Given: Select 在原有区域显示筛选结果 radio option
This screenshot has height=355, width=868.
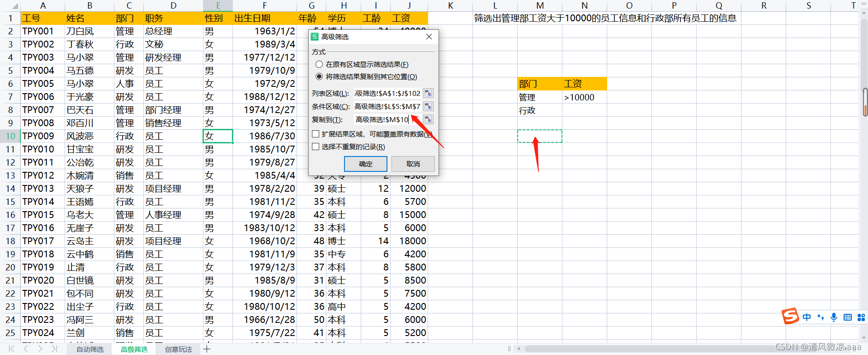Looking at the screenshot, I should tap(319, 64).
